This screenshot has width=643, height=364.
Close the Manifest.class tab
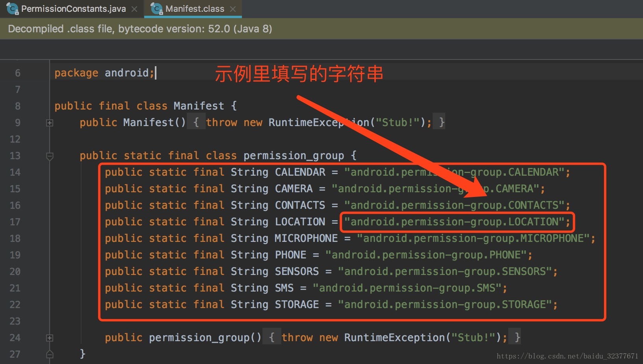pos(233,9)
